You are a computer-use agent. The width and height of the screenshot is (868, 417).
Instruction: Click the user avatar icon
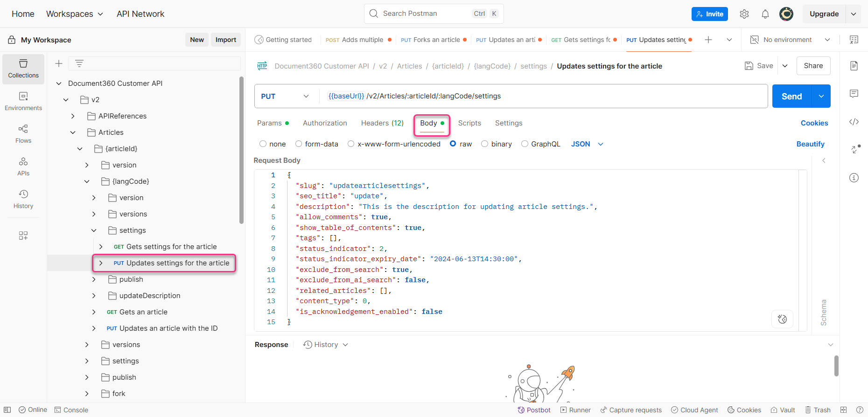pyautogui.click(x=786, y=14)
